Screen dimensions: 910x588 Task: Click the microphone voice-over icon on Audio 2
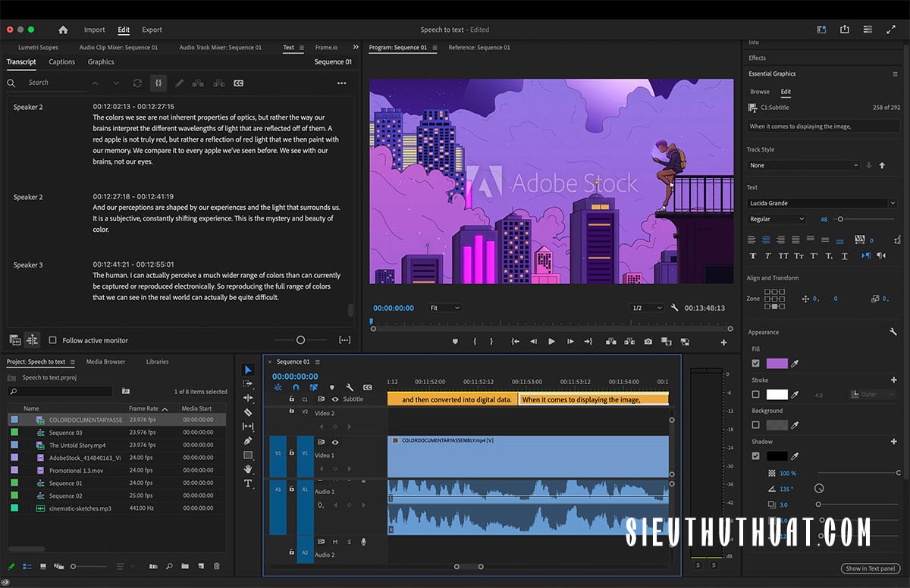(x=363, y=542)
